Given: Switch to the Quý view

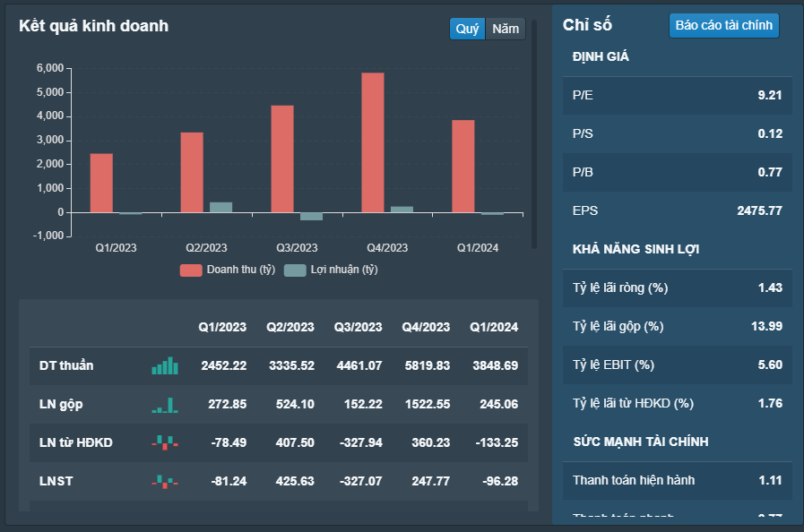Looking at the screenshot, I should point(467,29).
